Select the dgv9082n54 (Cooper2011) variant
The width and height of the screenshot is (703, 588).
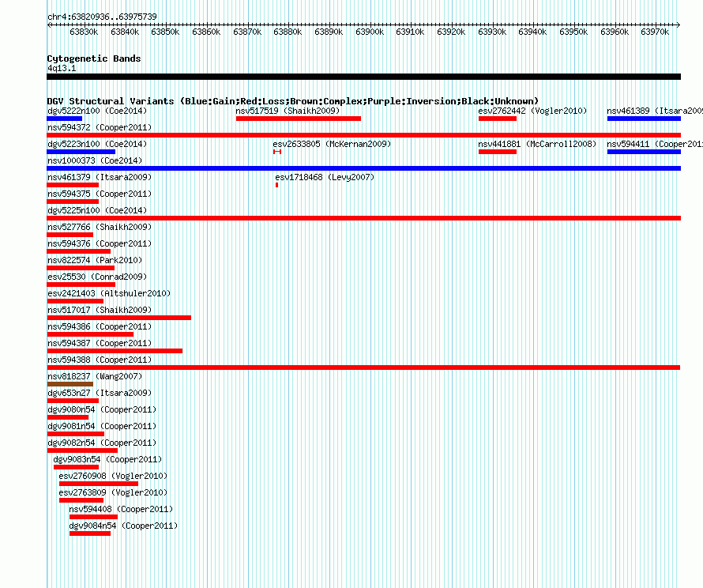pos(102,443)
